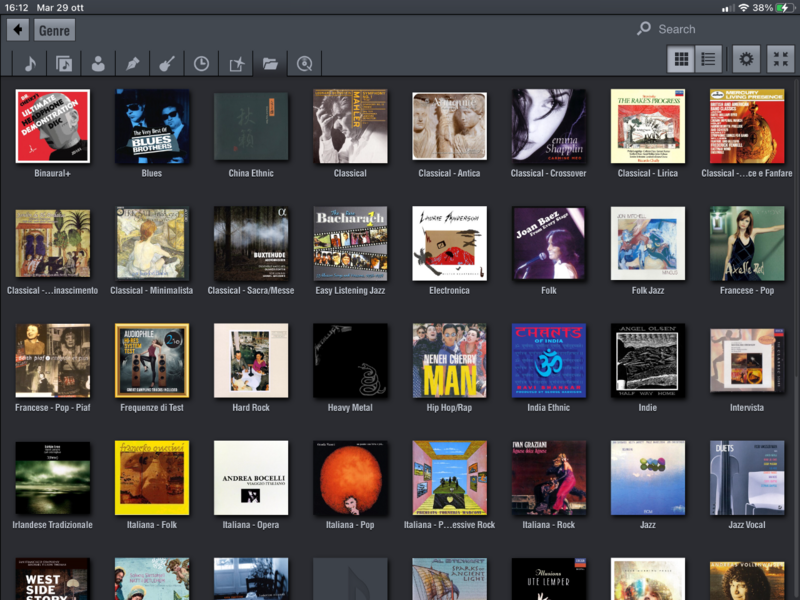The height and width of the screenshot is (600, 800).
Task: Open settings with the gear button
Action: pos(746,59)
